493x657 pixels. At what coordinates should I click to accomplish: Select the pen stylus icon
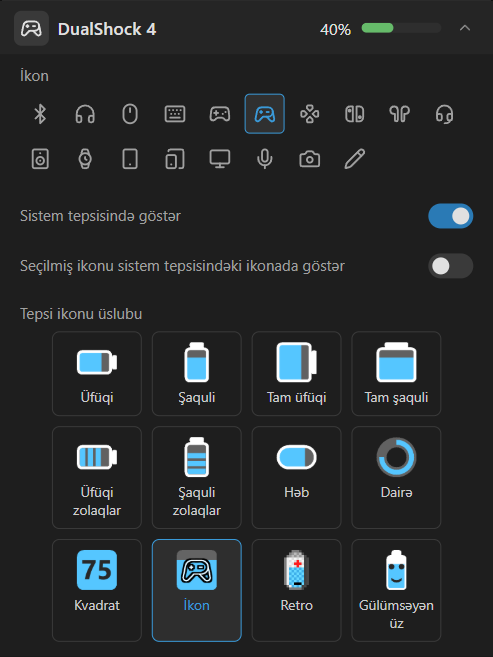(354, 159)
